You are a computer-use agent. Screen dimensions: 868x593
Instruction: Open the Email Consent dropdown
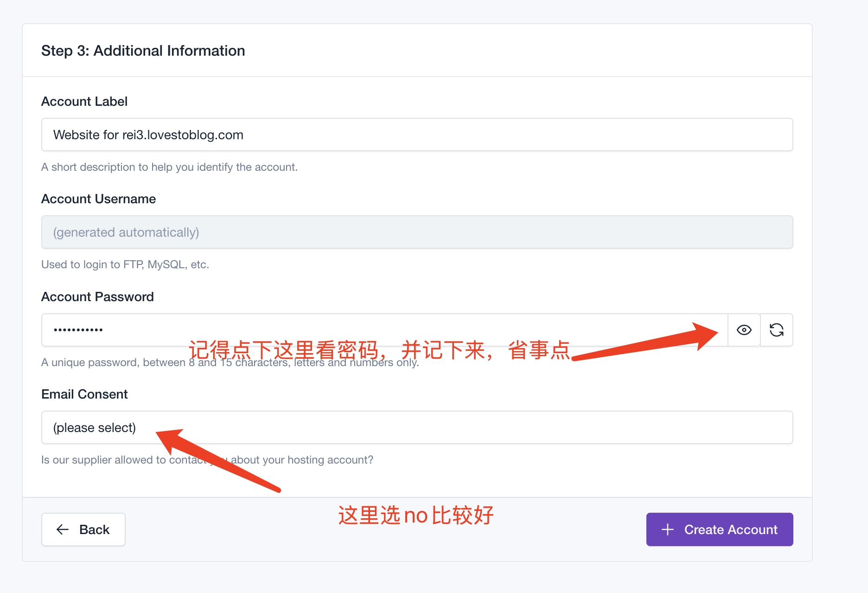pos(416,427)
